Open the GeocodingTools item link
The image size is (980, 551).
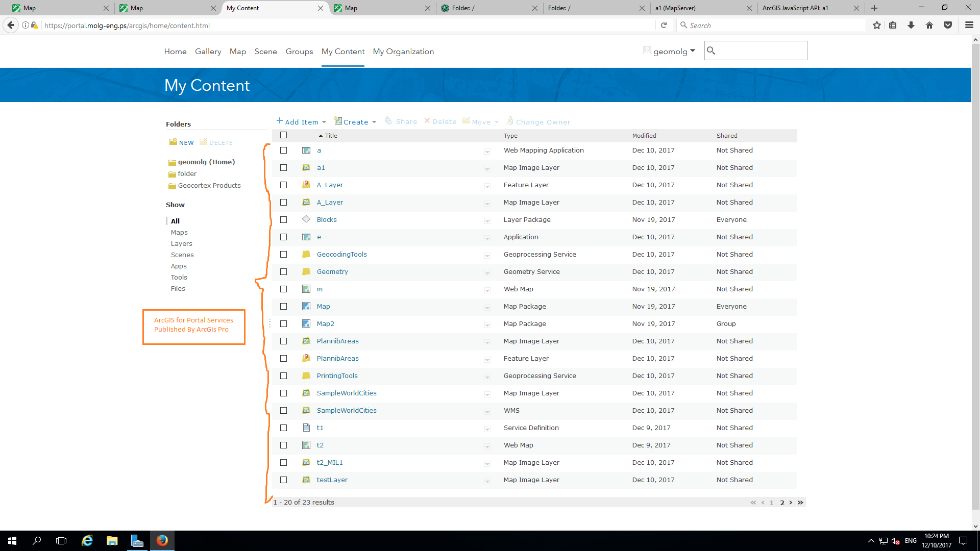tap(341, 255)
